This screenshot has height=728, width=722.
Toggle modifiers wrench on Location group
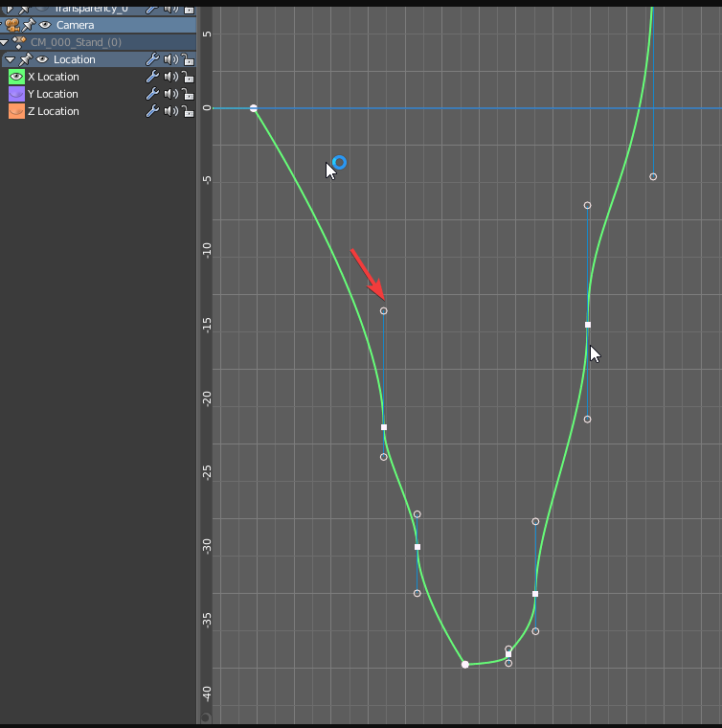(152, 59)
